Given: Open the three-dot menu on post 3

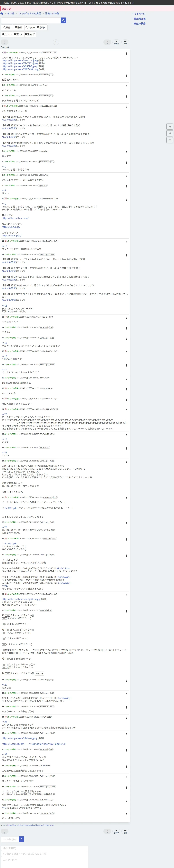Looking at the screenshot, I should [x=126, y=86].
